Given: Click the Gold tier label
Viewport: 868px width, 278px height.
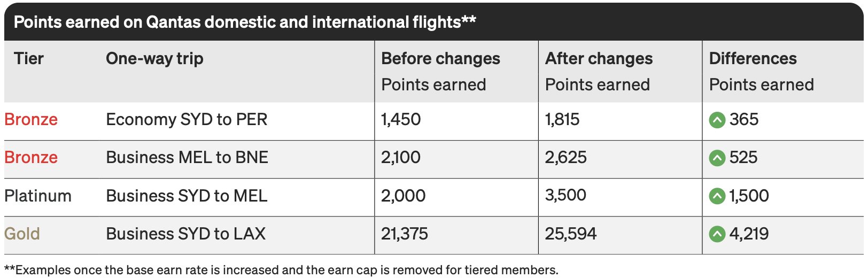Looking at the screenshot, I should click(22, 234).
